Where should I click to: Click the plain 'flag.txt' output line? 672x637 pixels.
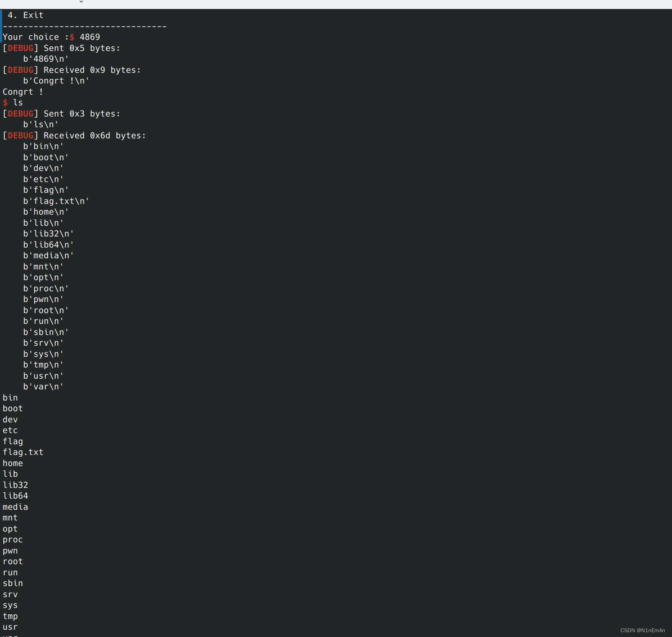tap(23, 452)
